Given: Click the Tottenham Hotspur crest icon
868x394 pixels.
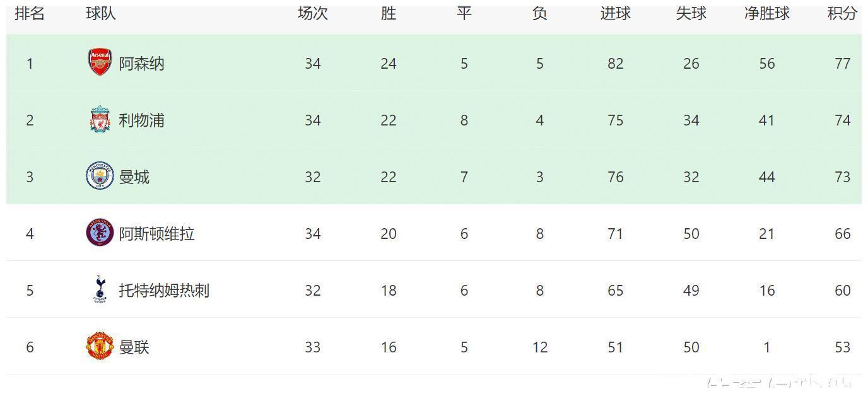Looking at the screenshot, I should click(100, 290).
